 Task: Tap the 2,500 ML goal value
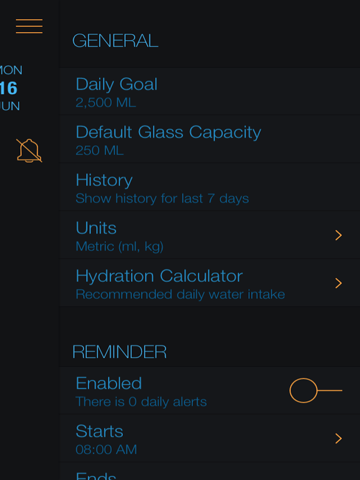click(106, 103)
